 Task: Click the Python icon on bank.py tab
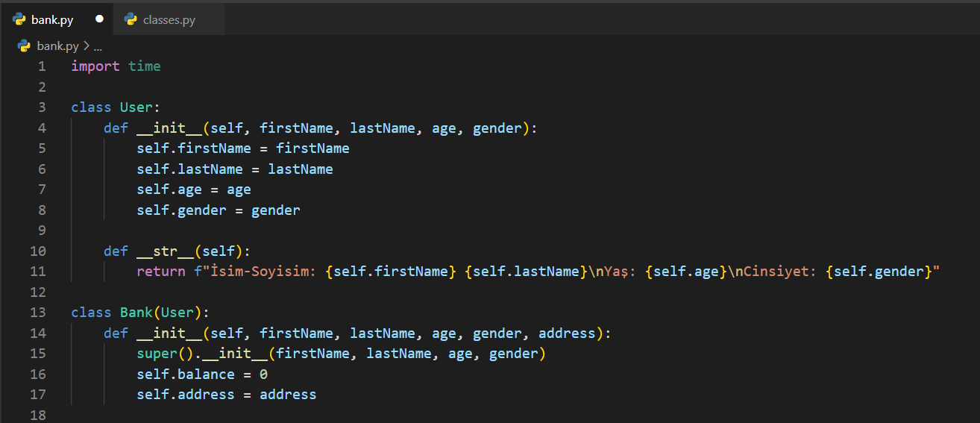click(19, 19)
